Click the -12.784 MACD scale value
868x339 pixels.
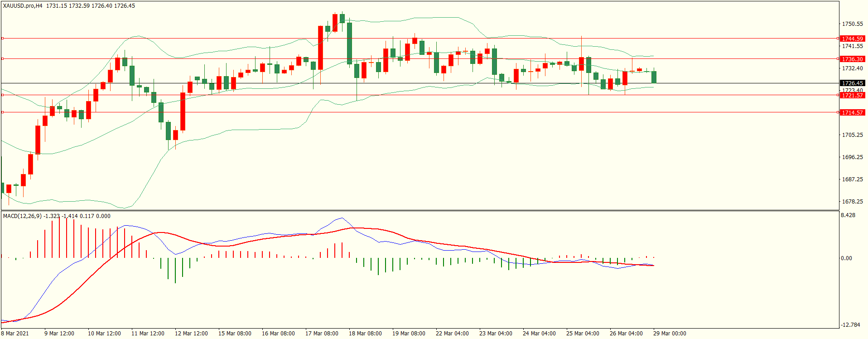click(850, 324)
